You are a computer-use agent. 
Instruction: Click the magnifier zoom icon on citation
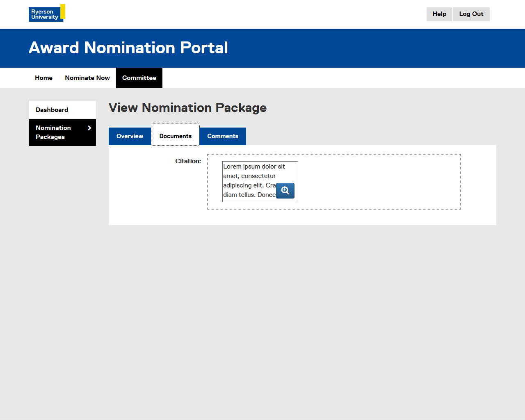285,191
